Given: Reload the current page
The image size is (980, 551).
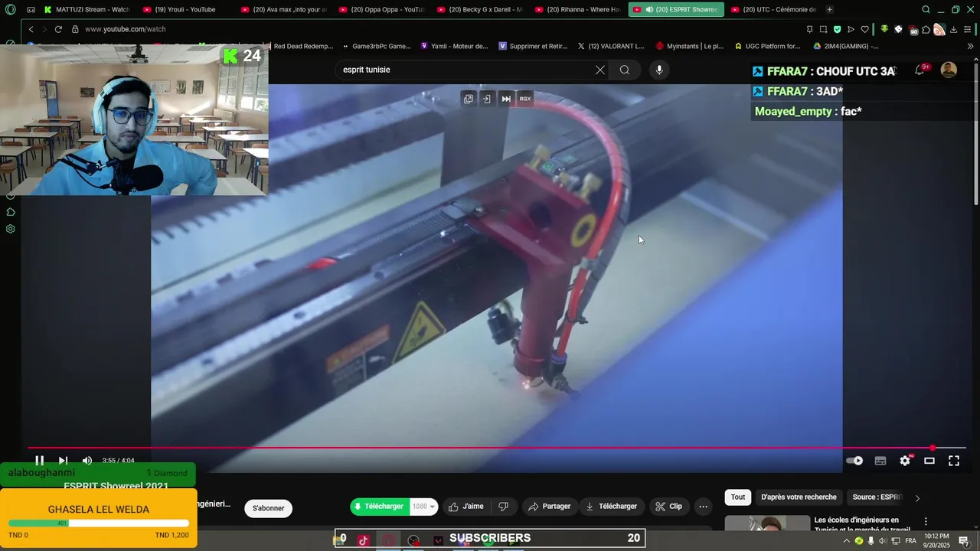Looking at the screenshot, I should 58,29.
